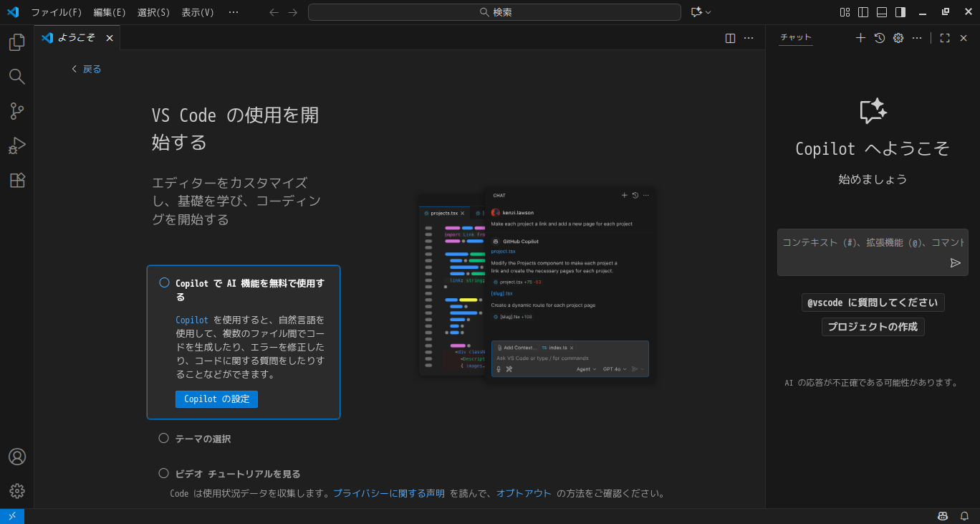This screenshot has height=524, width=980.
Task: Click the @vscode に質問してください suggestion
Action: click(x=873, y=303)
